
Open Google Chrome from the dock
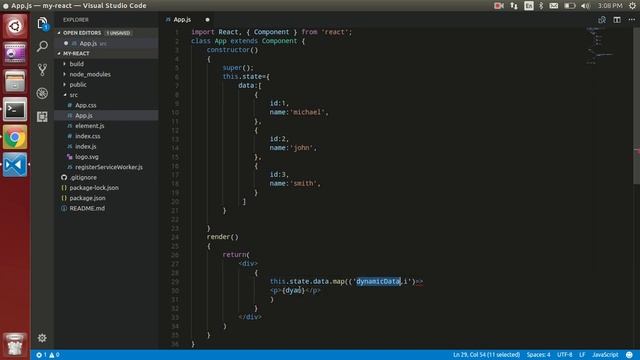click(15, 138)
